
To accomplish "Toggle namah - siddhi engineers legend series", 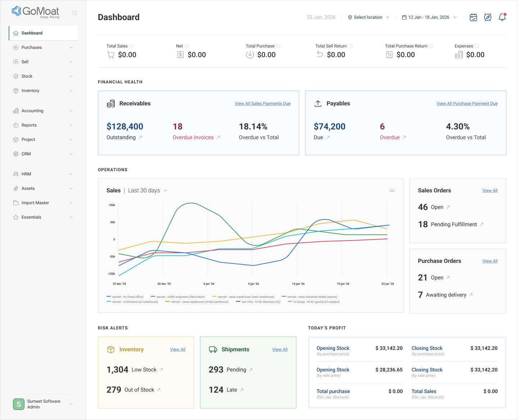I will [x=178, y=297].
